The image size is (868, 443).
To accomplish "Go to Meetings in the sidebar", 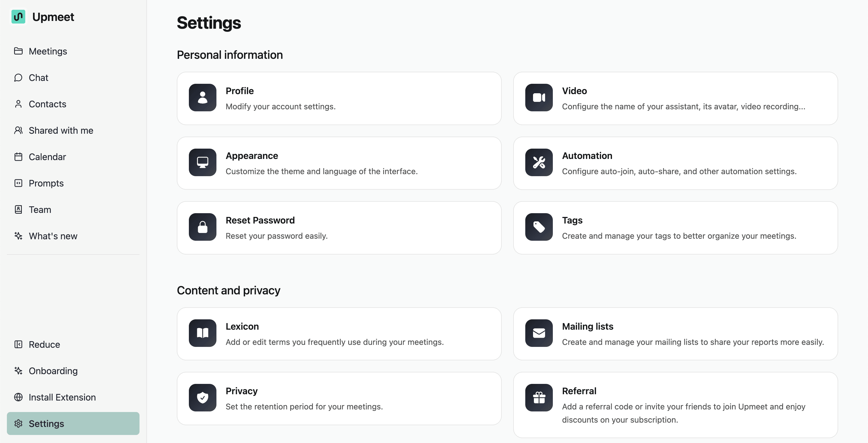I will (x=48, y=51).
